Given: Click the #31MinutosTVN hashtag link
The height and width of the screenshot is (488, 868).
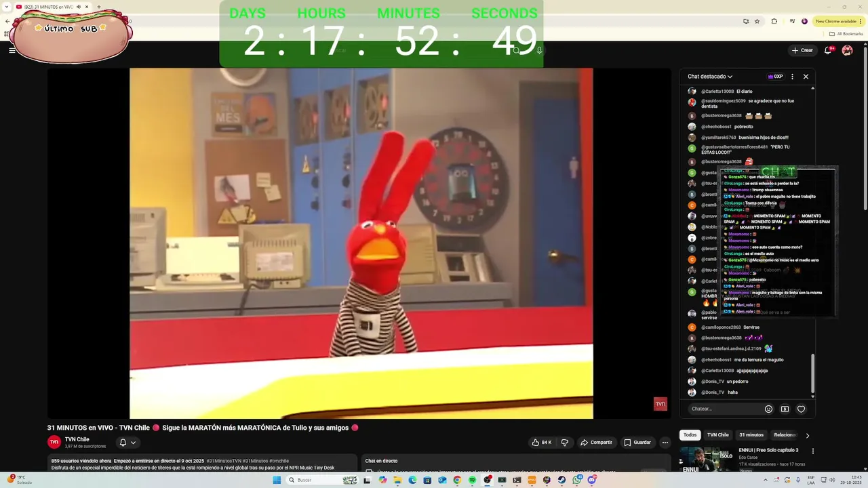Looking at the screenshot, I should [224, 461].
